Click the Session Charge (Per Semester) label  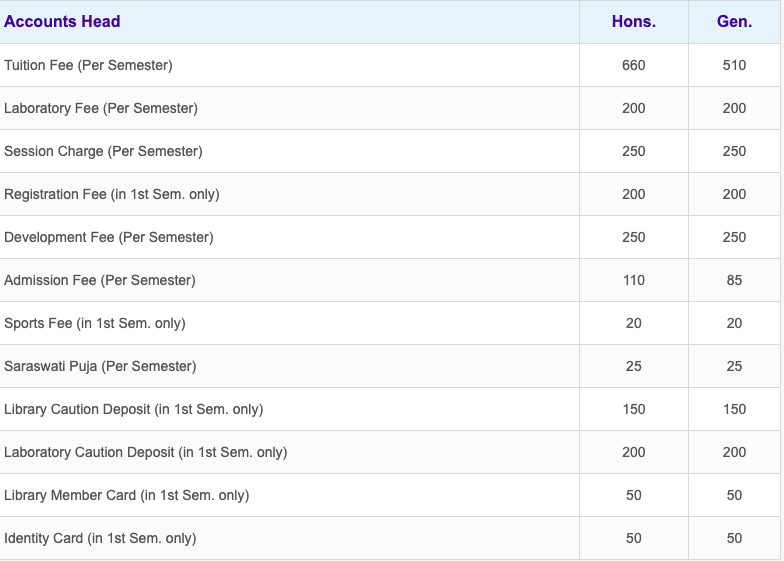103,151
